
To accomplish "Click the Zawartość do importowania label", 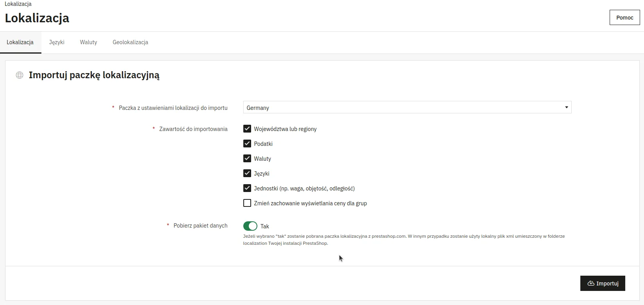I will (193, 129).
